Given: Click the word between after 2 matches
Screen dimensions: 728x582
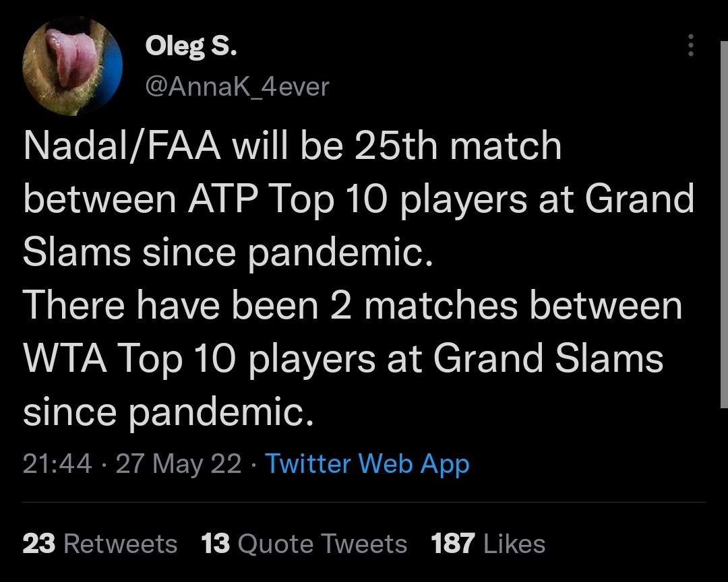Looking at the screenshot, I should point(606,305).
